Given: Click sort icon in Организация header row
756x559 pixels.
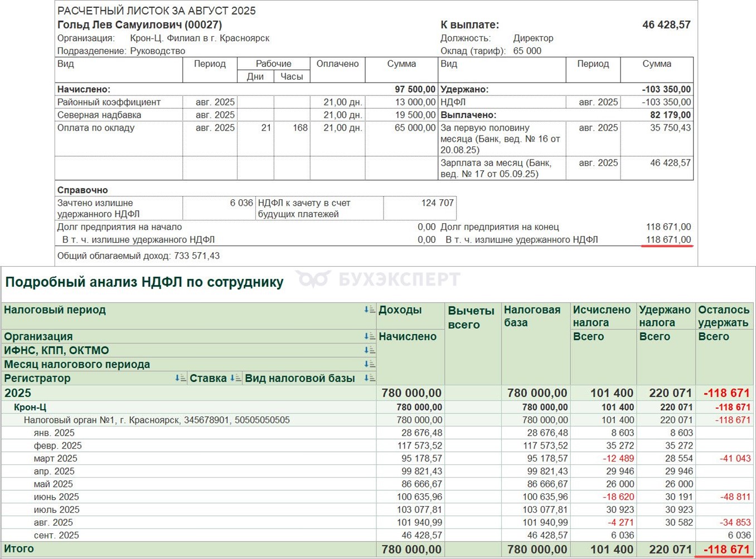Looking at the screenshot, I should (x=369, y=336).
